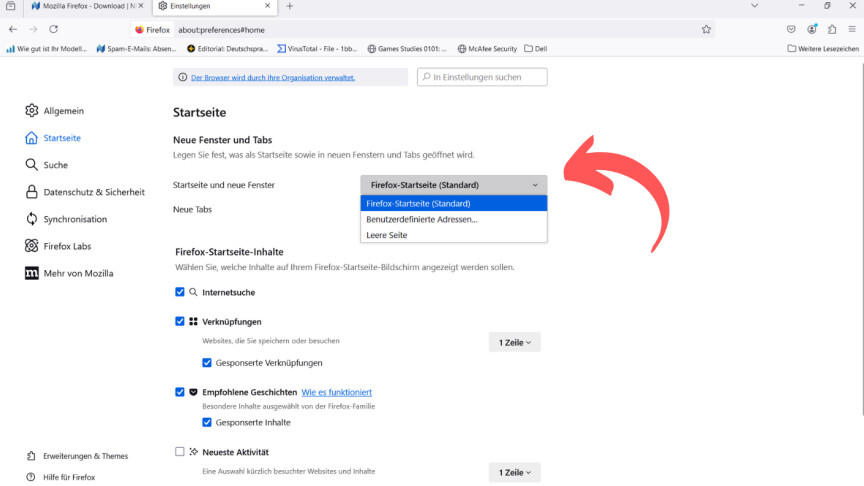The height and width of the screenshot is (486, 864).
Task: Uncheck the Internetsuche checkbox
Action: (x=180, y=291)
